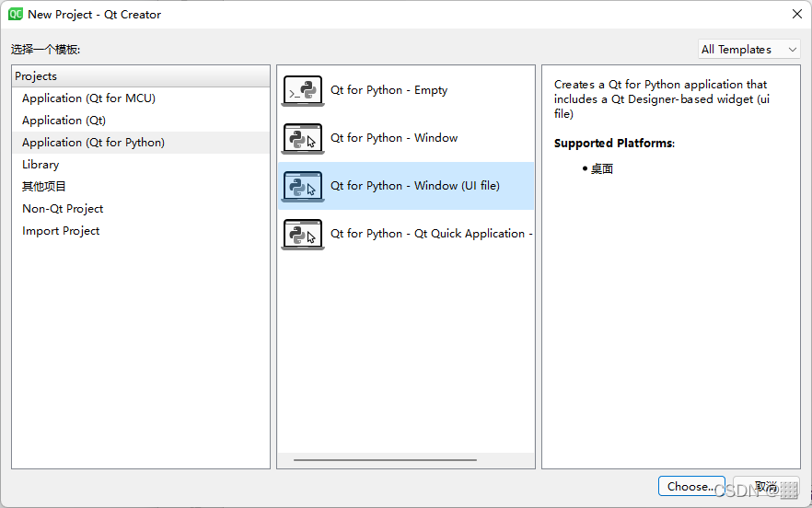Pick Qt for Python - Qt Quick Application

(x=406, y=234)
